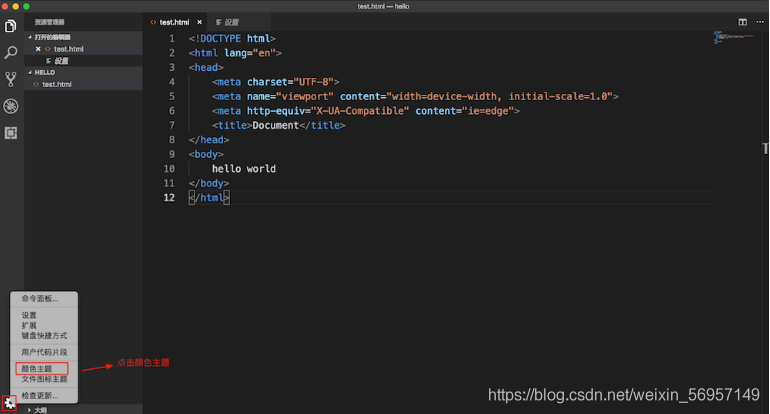
Task: Choose 文件图标主题 from the menu
Action: pyautogui.click(x=44, y=379)
